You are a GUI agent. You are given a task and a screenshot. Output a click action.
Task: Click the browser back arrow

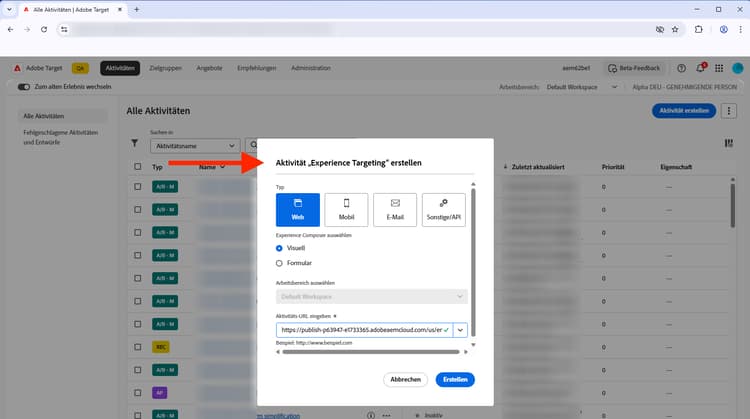(x=11, y=30)
